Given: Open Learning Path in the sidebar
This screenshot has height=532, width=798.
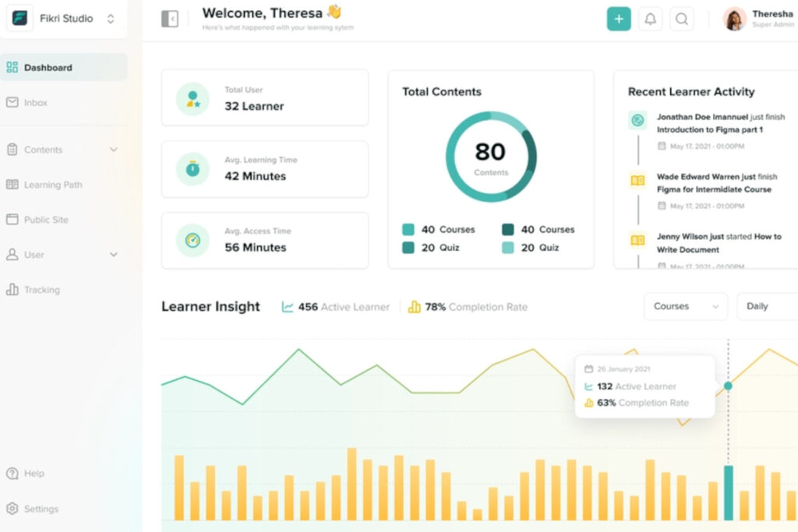Looking at the screenshot, I should coord(52,185).
